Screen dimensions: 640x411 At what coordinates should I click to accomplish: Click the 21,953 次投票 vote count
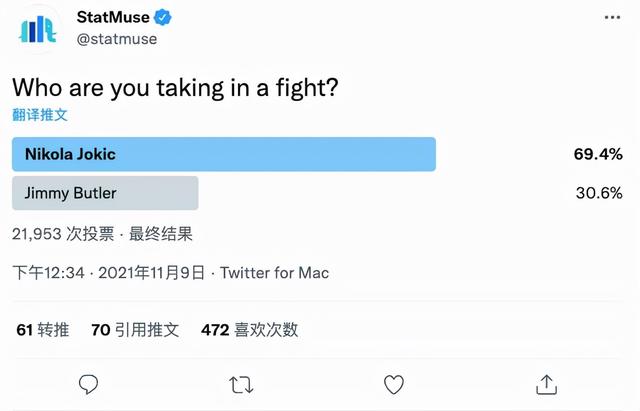pyautogui.click(x=63, y=234)
